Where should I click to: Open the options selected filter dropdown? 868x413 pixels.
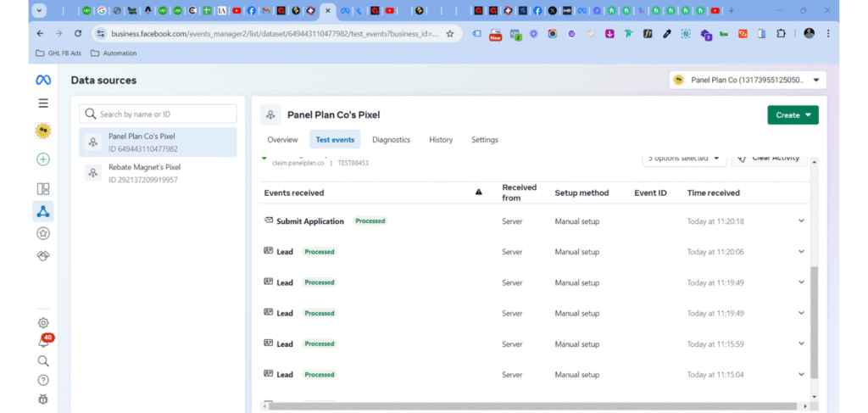tap(684, 159)
